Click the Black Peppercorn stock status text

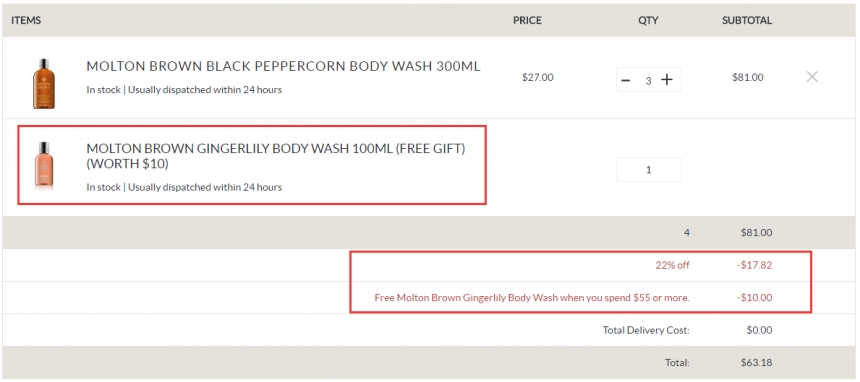(x=184, y=89)
